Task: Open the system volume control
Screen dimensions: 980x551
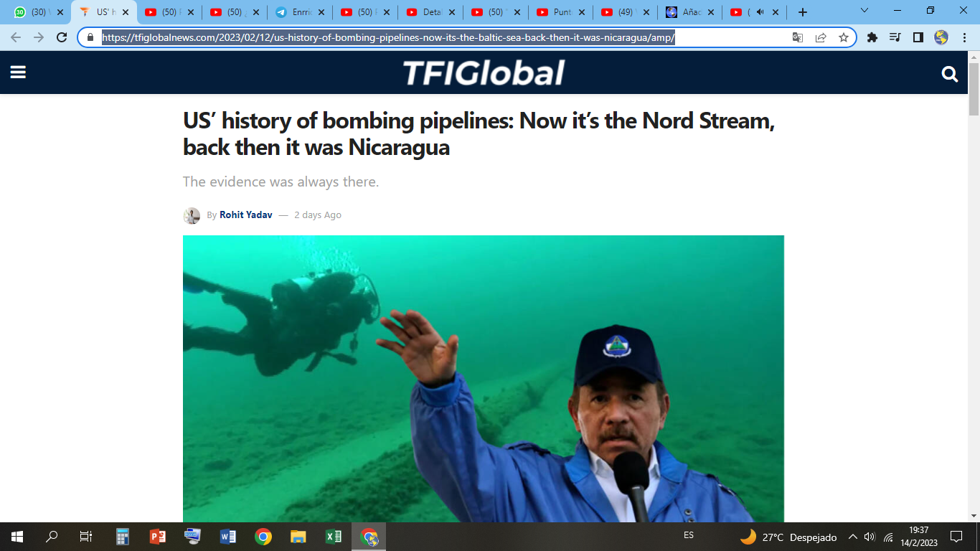Action: (870, 537)
